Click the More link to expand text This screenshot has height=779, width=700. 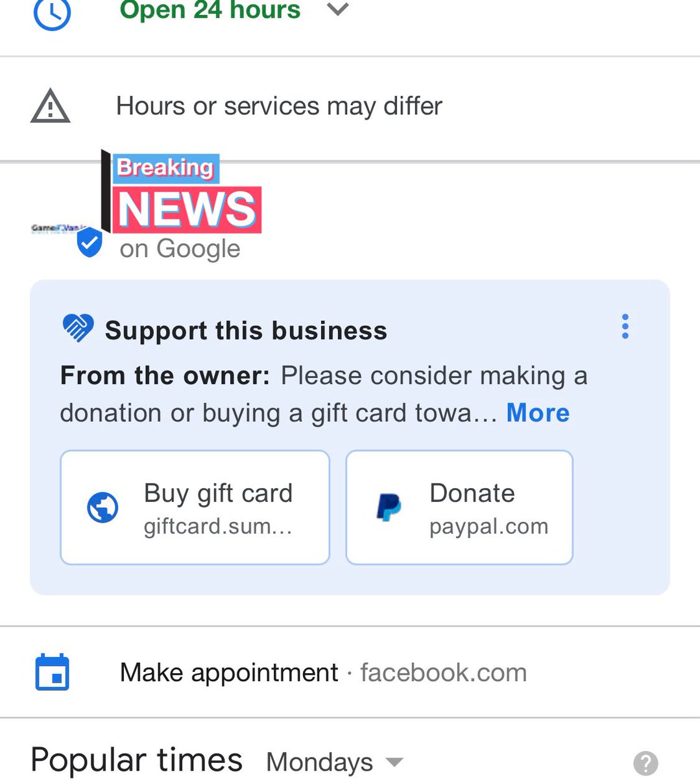(538, 413)
